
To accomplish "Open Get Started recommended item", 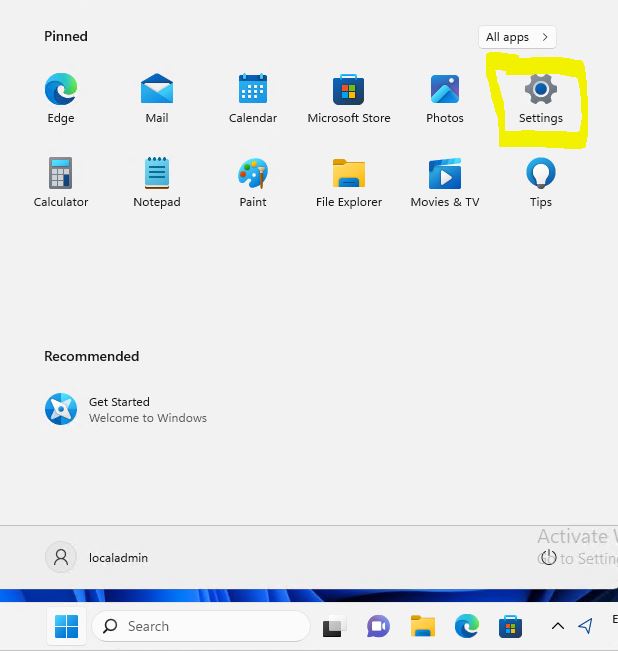I will click(x=126, y=409).
